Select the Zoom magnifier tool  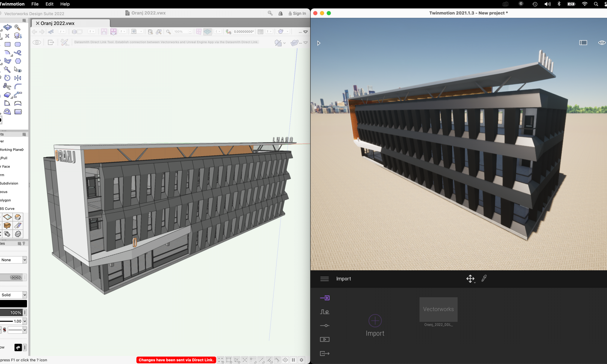coord(17,27)
